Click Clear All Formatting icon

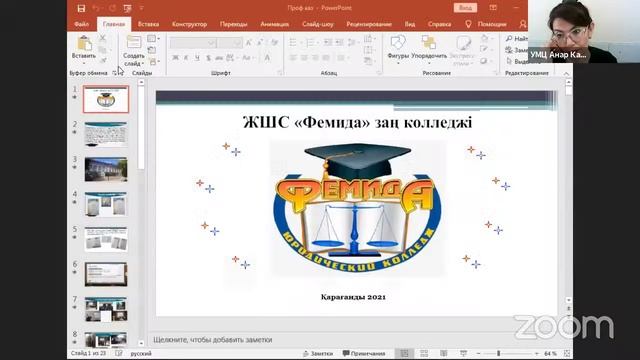[274, 42]
